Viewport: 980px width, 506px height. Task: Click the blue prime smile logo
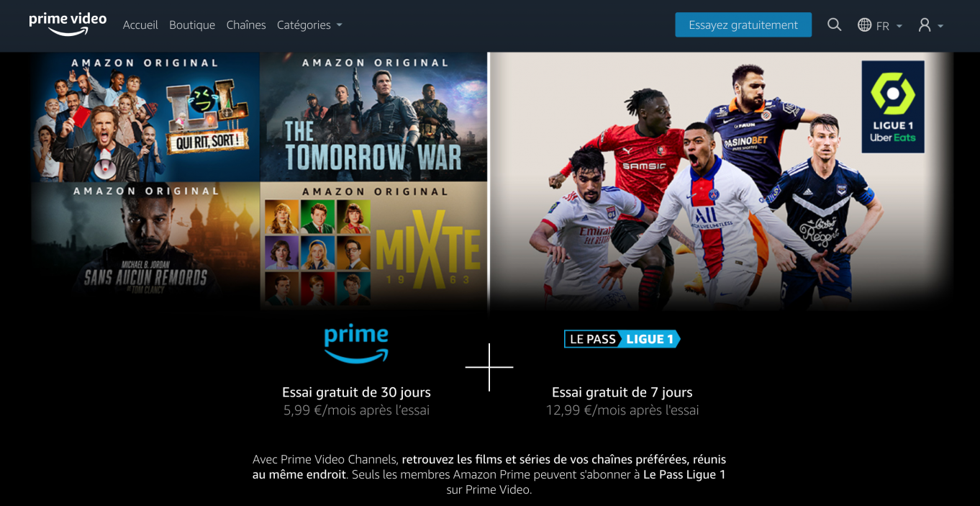click(356, 343)
